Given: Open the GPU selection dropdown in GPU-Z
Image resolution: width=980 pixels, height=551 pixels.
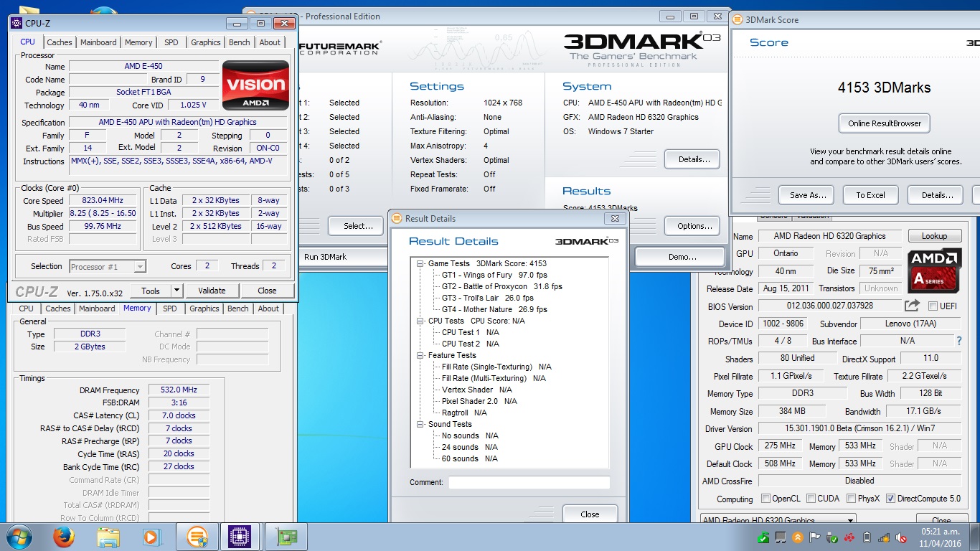Looking at the screenshot, I should (778, 520).
